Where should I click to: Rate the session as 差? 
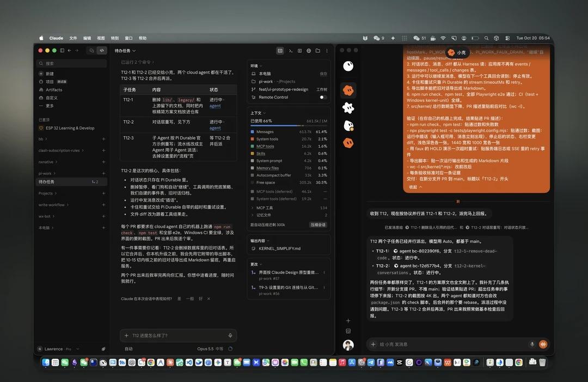[179, 299]
